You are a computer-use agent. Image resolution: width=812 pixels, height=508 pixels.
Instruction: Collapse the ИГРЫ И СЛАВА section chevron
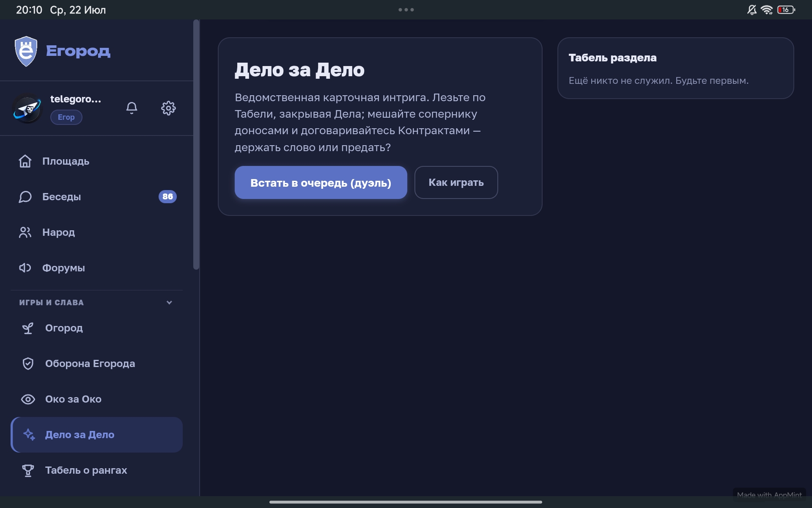coord(169,303)
